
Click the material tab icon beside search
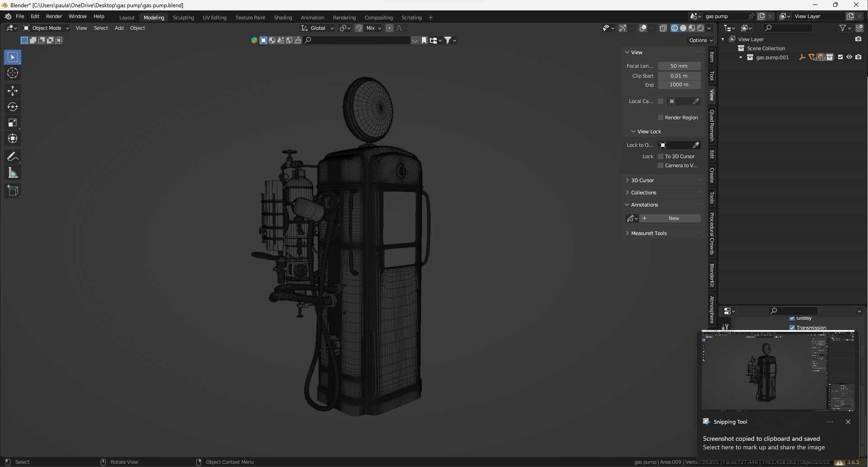point(272,40)
